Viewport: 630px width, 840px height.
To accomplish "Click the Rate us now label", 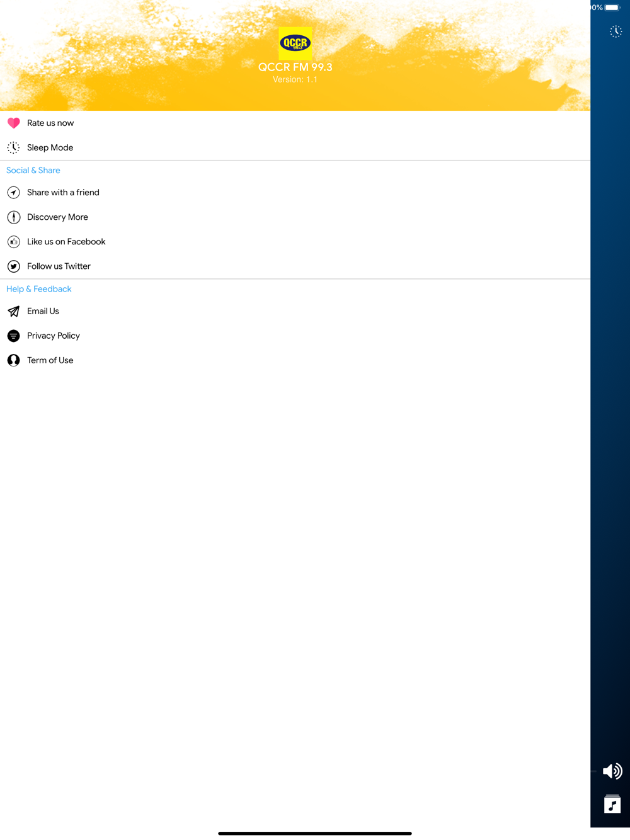I will [50, 123].
